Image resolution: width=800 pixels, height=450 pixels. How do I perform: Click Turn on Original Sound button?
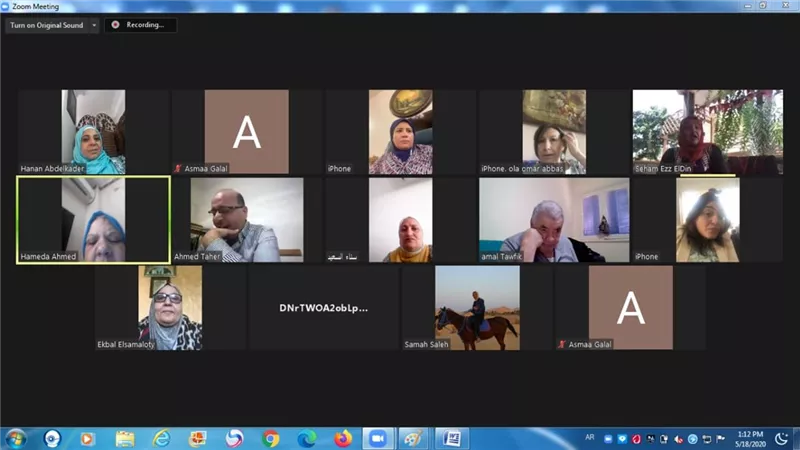(46, 25)
